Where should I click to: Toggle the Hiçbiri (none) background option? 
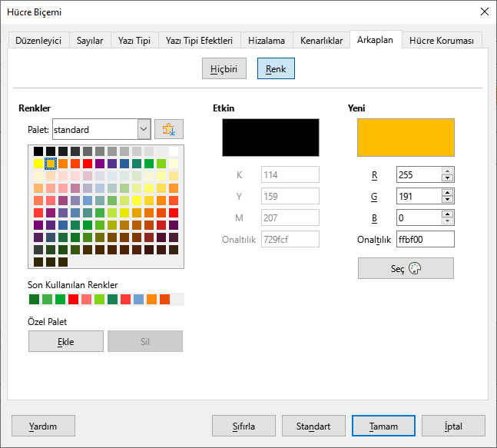pyautogui.click(x=224, y=69)
